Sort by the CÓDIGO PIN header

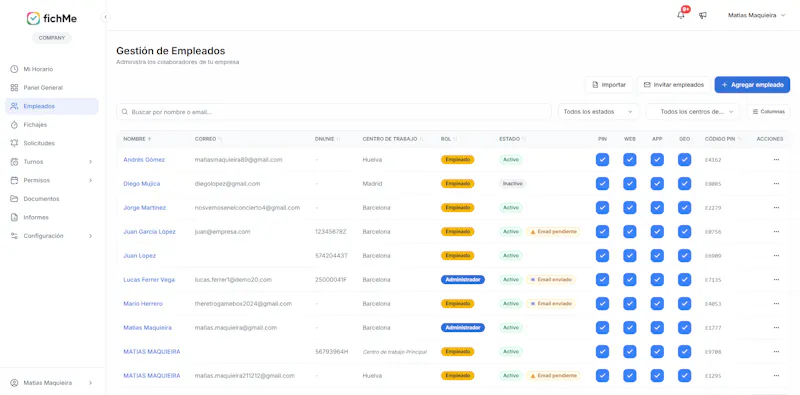pyautogui.click(x=723, y=139)
